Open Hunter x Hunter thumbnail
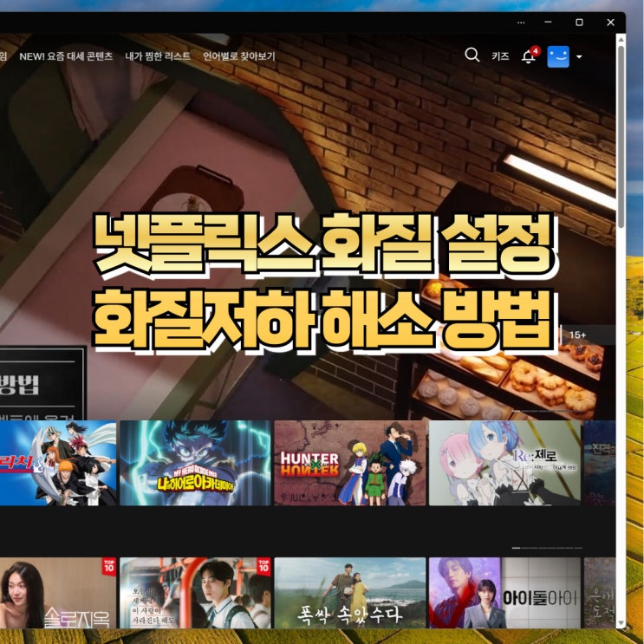Image resolution: width=644 pixels, height=644 pixels. pyautogui.click(x=350, y=463)
